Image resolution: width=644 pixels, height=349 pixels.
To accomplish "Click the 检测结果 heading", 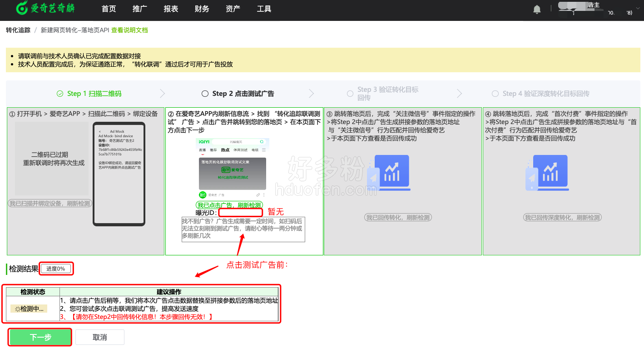I will (24, 269).
